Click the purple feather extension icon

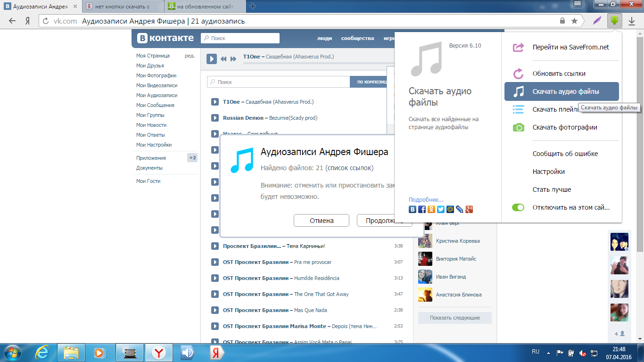(597, 21)
